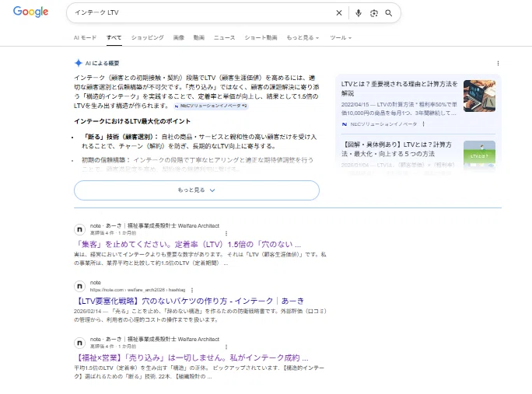Click laptop thumbnail on NEC card
This screenshot has height=394, width=532.
pyautogui.click(x=479, y=96)
